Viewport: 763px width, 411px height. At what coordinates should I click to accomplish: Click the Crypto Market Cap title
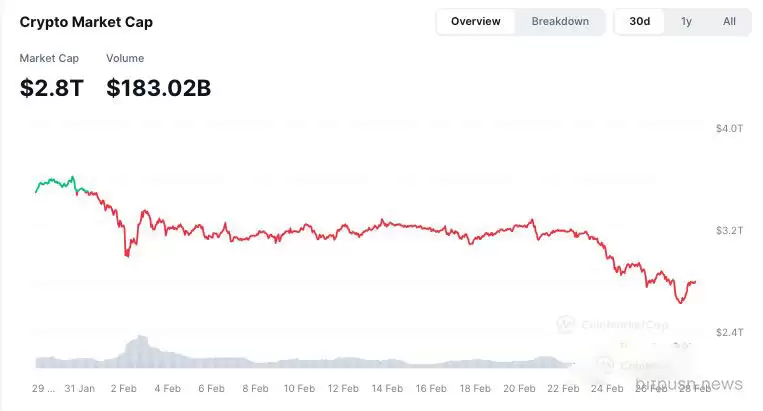tap(86, 21)
